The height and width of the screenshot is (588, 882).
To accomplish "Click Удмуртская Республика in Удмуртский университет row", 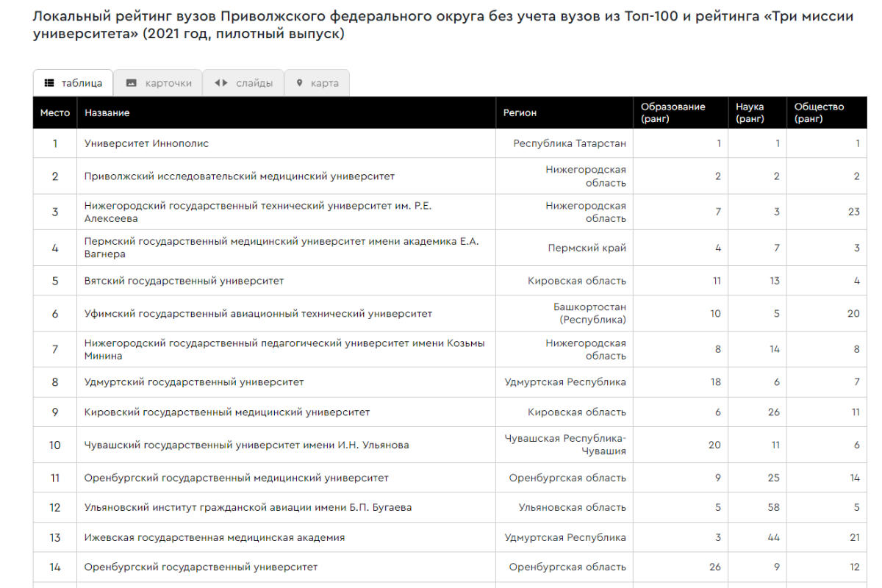I will pos(565,382).
